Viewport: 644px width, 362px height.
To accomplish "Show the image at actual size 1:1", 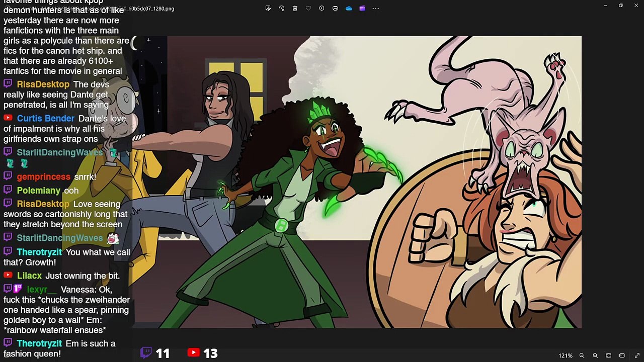I will (622, 355).
